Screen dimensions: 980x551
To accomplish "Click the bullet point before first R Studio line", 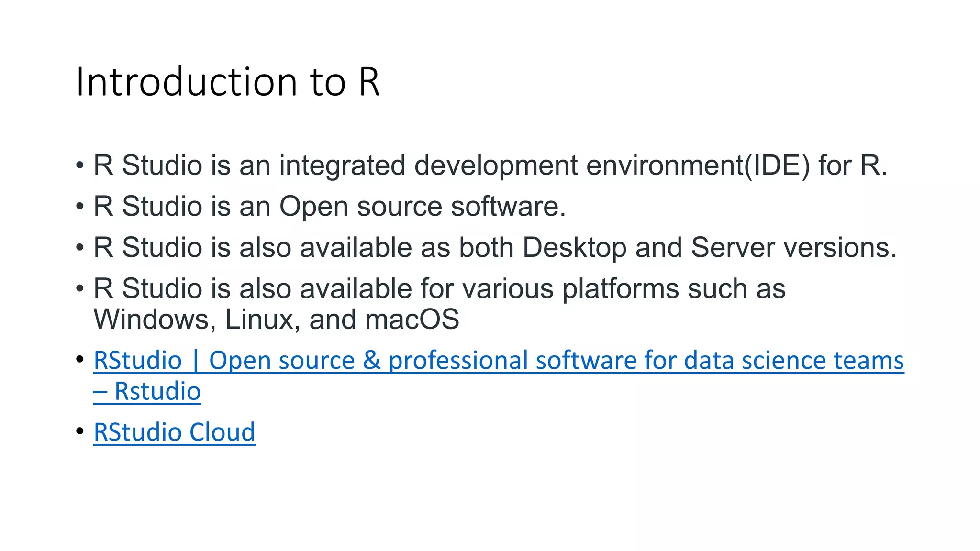I will click(79, 165).
